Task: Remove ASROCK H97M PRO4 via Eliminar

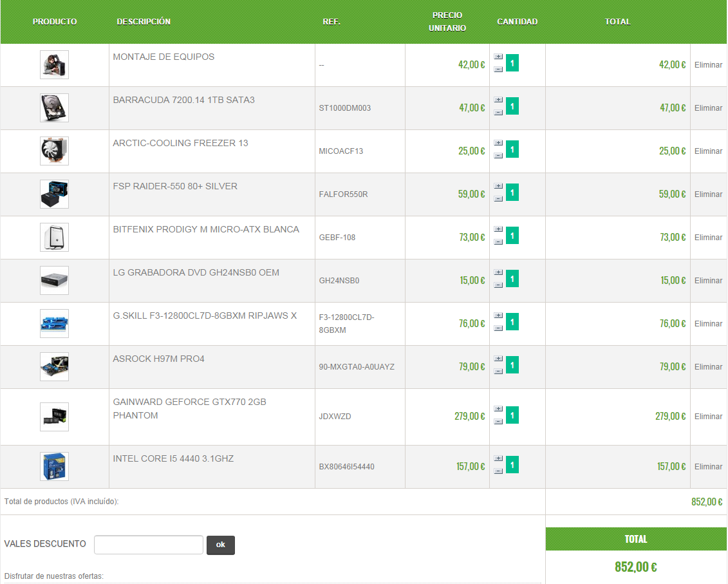Action: pyautogui.click(x=708, y=368)
